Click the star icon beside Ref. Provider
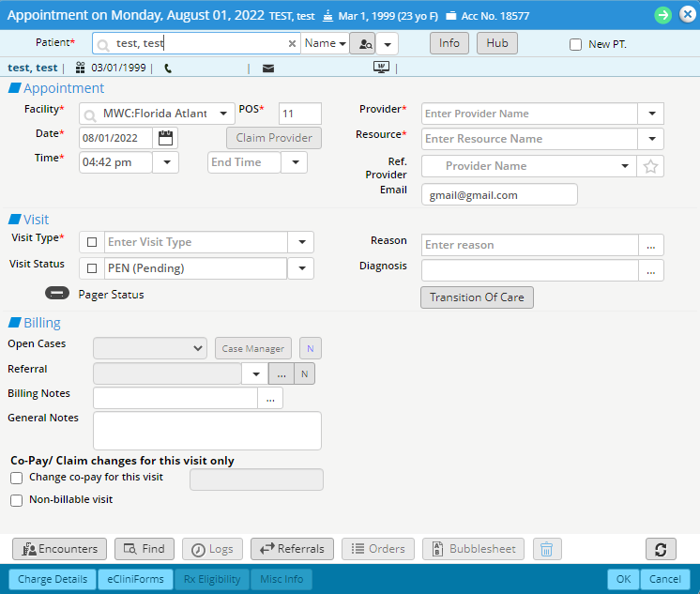700x594 pixels. (650, 166)
